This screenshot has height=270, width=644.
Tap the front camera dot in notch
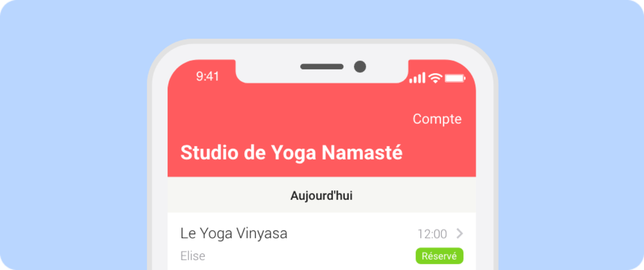(x=360, y=67)
